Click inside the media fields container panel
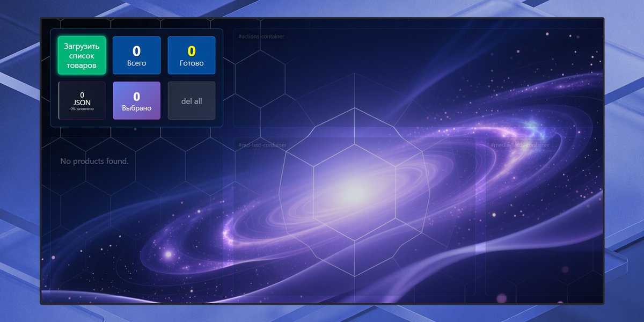644x322 pixels. coord(542,225)
